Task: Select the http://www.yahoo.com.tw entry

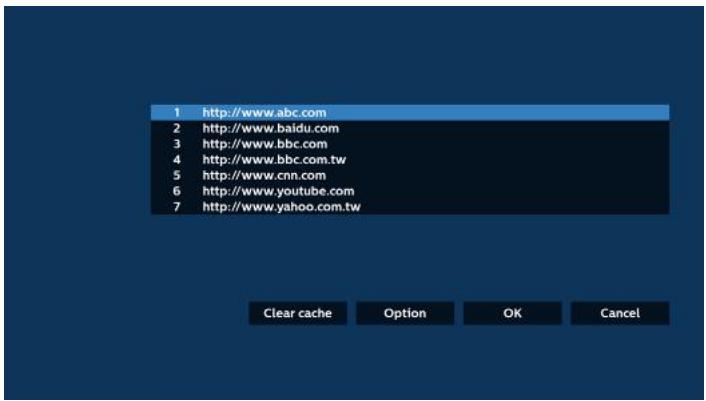Action: (410, 207)
